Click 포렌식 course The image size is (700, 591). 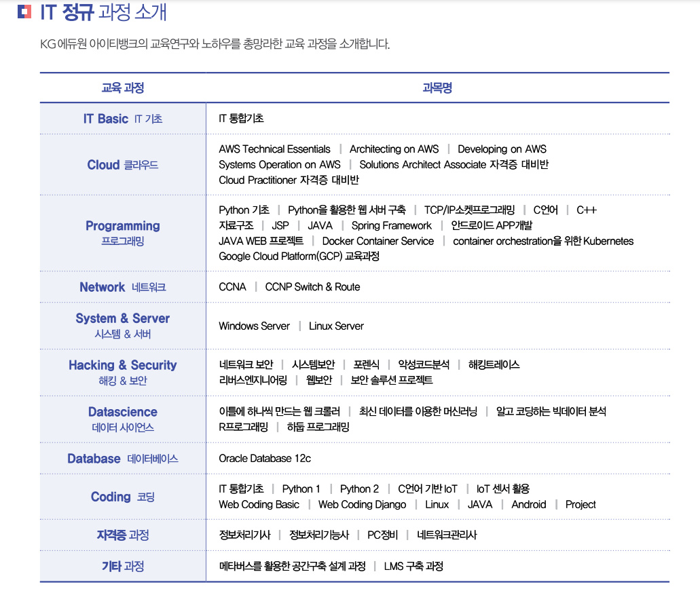[366, 365]
